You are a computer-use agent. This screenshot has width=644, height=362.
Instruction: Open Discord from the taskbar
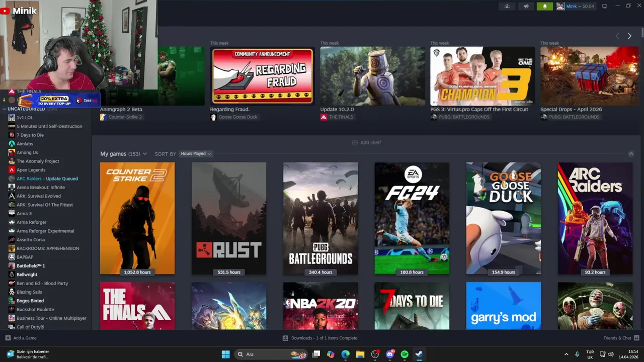(390, 354)
